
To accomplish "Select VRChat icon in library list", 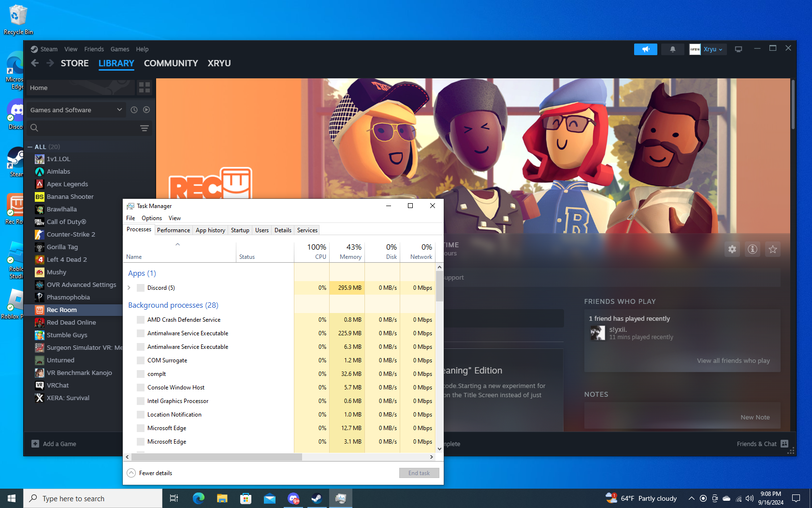I will [x=40, y=385].
